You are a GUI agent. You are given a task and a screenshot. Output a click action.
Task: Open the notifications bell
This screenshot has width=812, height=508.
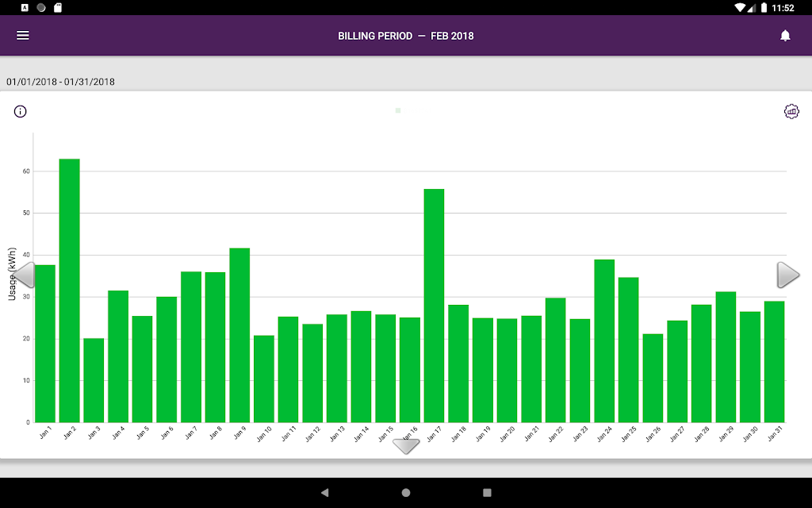pyautogui.click(x=785, y=36)
